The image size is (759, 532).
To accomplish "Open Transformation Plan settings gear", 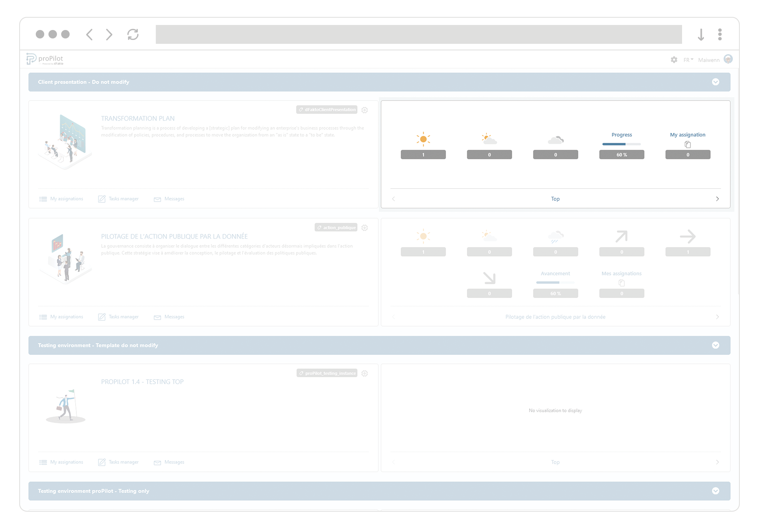I will pos(365,110).
